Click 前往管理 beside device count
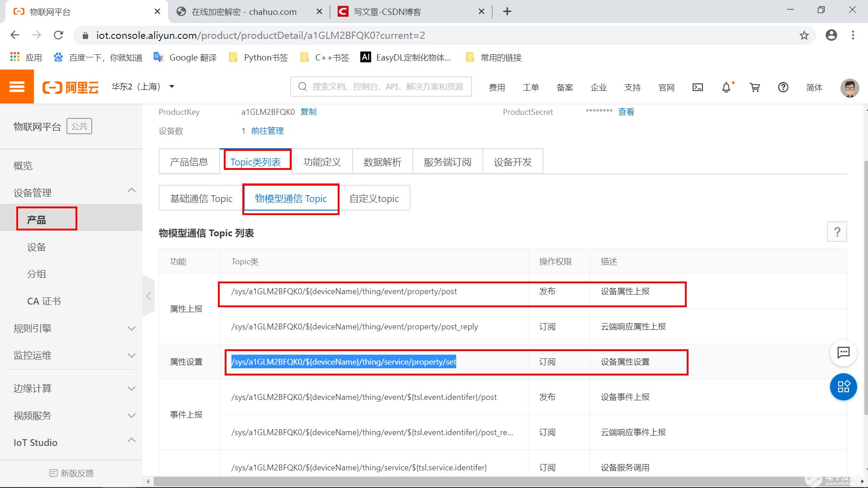The image size is (868, 488). tap(268, 131)
